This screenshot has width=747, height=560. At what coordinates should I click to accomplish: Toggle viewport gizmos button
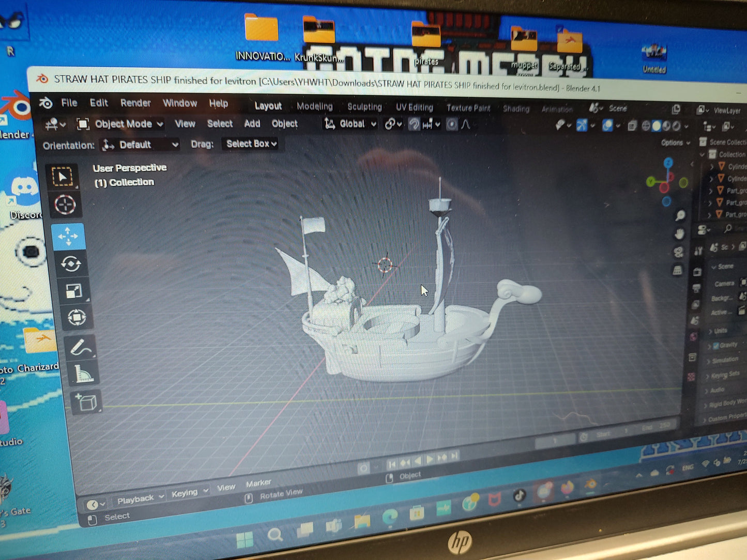582,125
